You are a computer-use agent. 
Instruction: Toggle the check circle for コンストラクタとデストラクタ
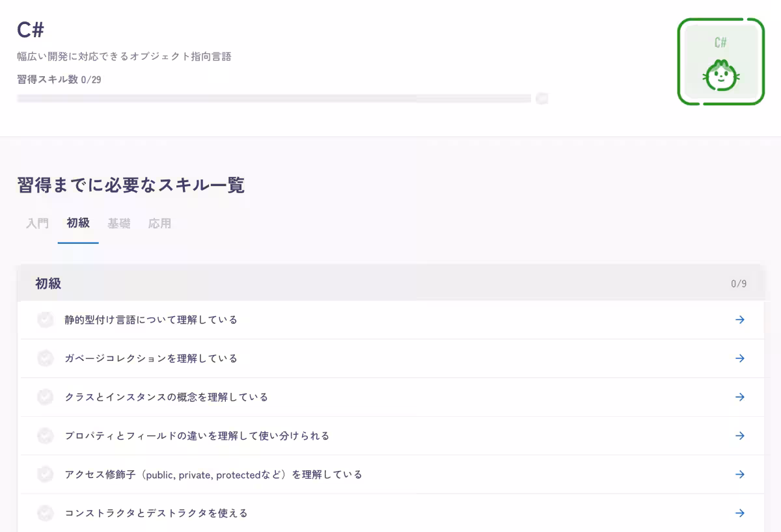pos(45,512)
